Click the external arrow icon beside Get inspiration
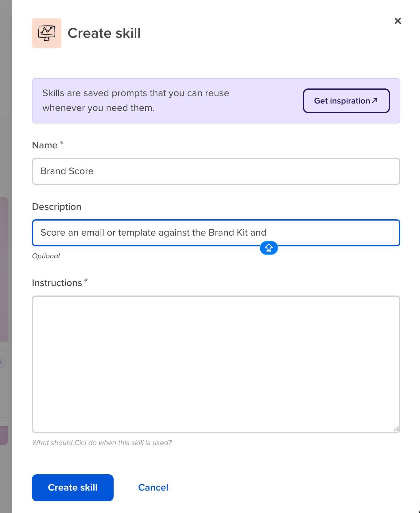This screenshot has width=420, height=513. [375, 100]
